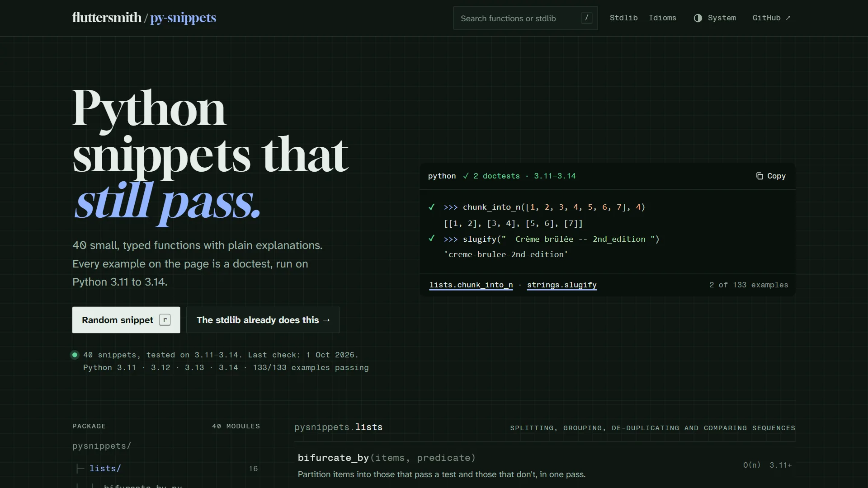
Task: Click the Random snippet button
Action: (x=126, y=320)
